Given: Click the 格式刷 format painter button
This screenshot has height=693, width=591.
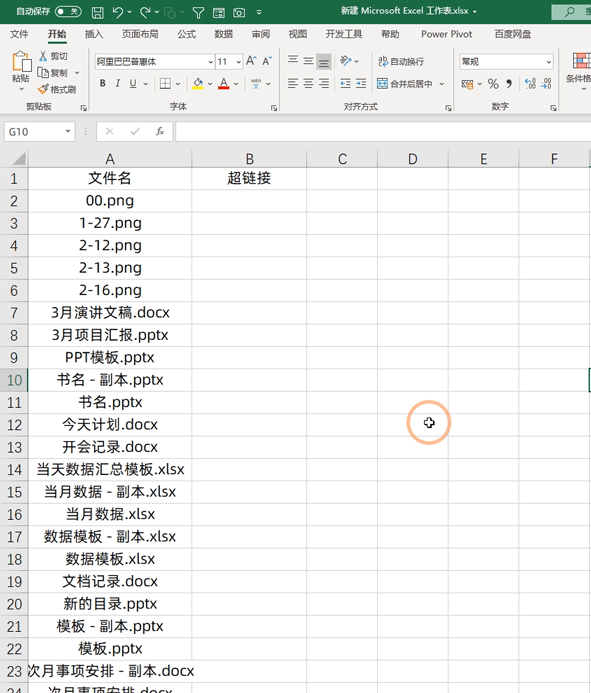Looking at the screenshot, I should tap(57, 89).
